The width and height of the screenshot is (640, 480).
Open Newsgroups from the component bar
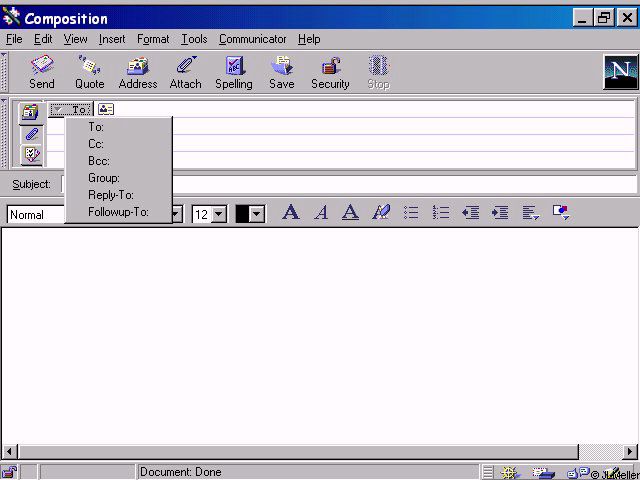578,473
